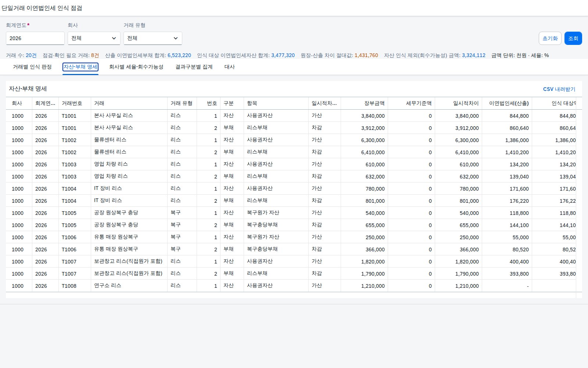This screenshot has height=368, width=588.
Task: Click the 이연법인세 value 80,520
Action: tap(521, 250)
